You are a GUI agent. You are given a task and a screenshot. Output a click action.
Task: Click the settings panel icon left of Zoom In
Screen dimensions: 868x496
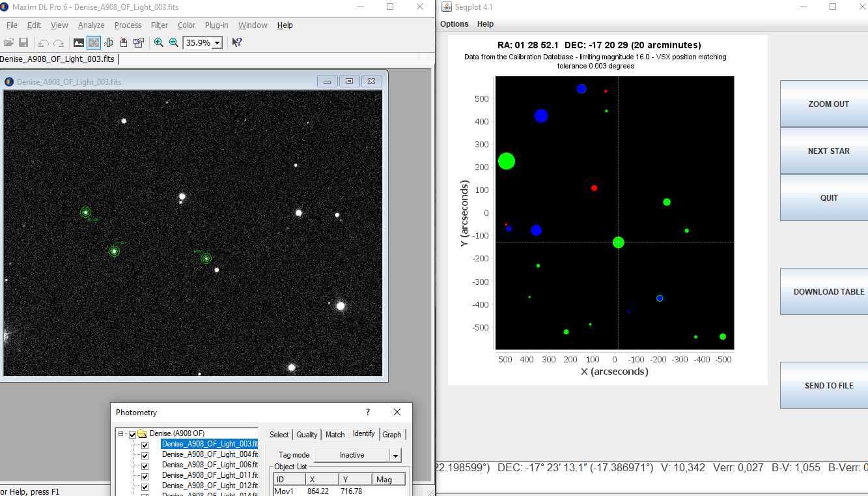coord(139,42)
